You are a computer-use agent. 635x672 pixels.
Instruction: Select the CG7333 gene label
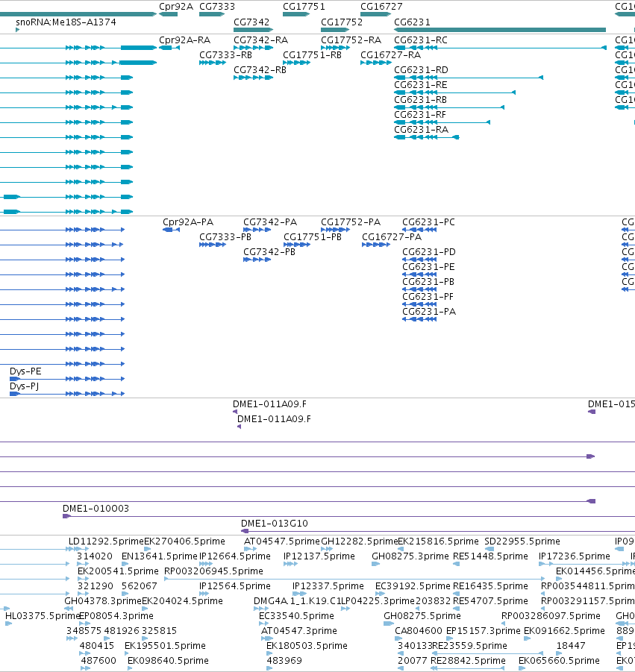click(217, 7)
